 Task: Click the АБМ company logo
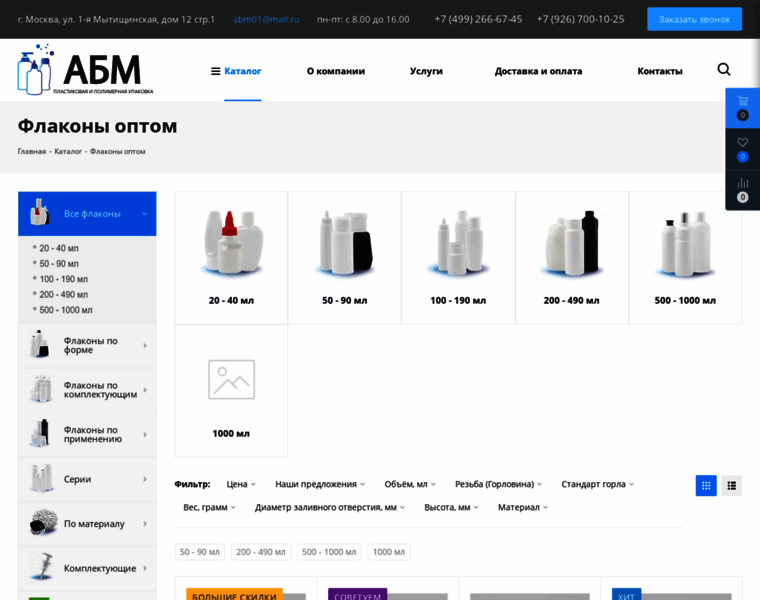pyautogui.click(x=85, y=70)
